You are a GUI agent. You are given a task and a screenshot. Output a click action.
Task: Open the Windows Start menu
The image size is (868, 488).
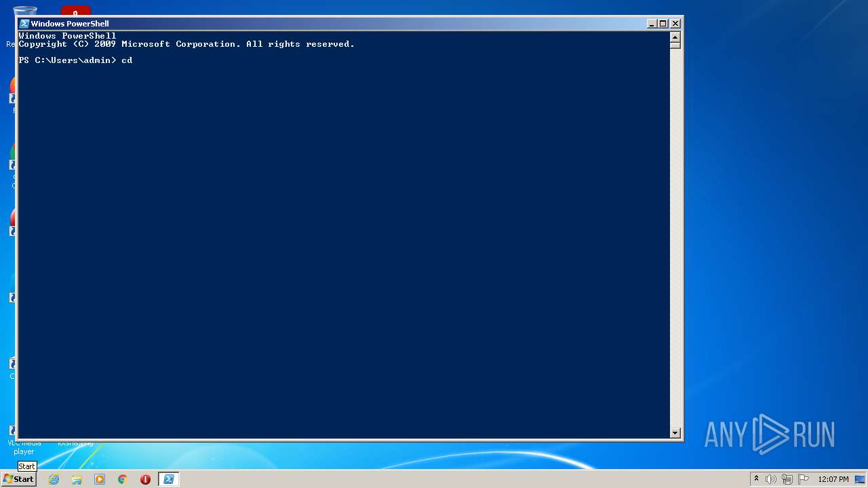coord(18,479)
